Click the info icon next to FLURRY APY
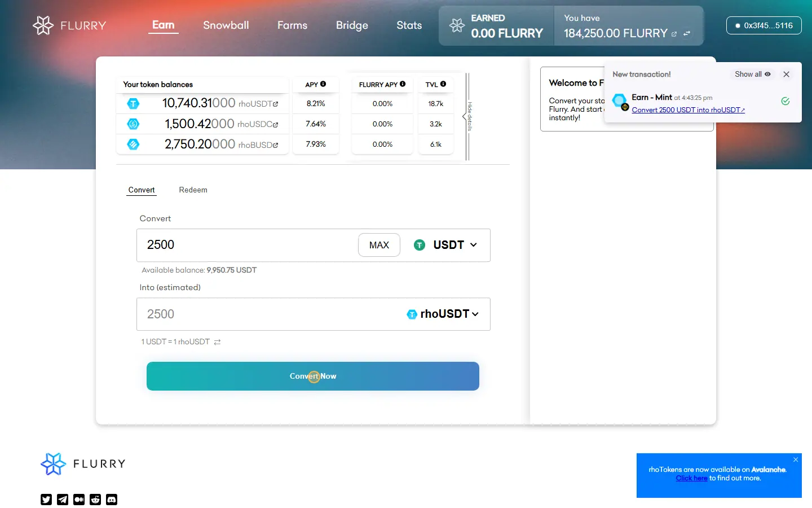The height and width of the screenshot is (508, 812). pos(403,84)
